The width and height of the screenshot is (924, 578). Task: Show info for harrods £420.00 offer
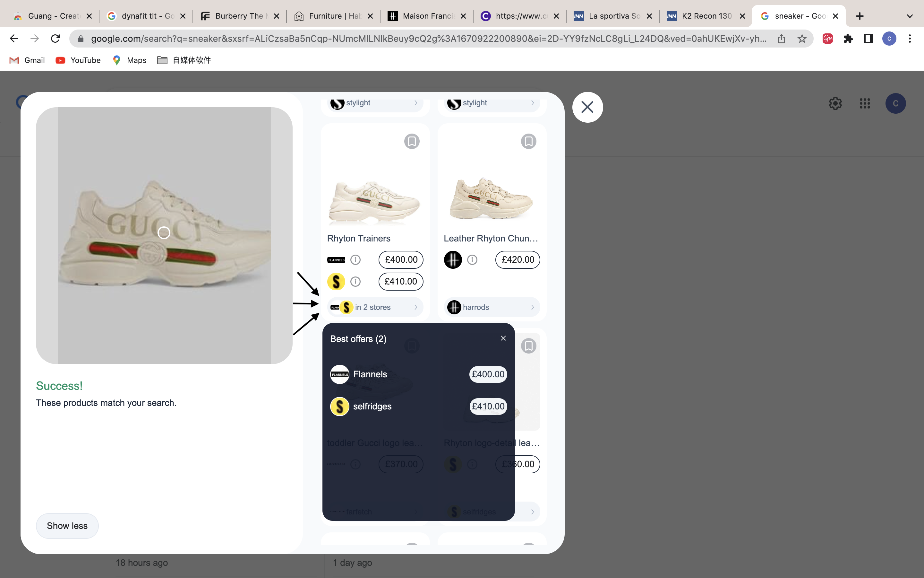pos(472,260)
